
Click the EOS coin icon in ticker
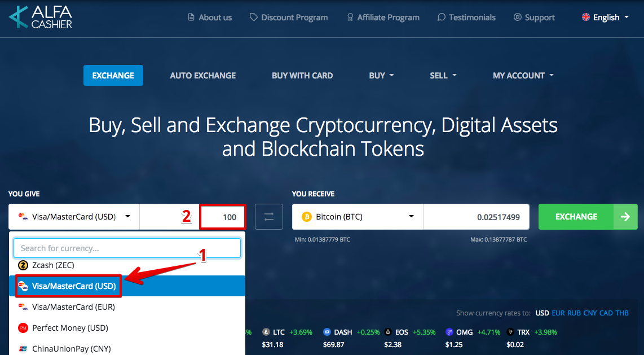point(388,332)
